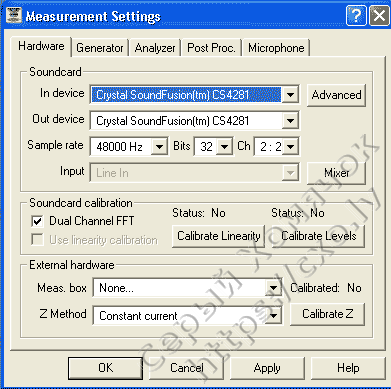Image resolution: width=391 pixels, height=389 pixels.
Task: Click 'Status: No' above Calibrate Levels
Action: pyautogui.click(x=298, y=213)
